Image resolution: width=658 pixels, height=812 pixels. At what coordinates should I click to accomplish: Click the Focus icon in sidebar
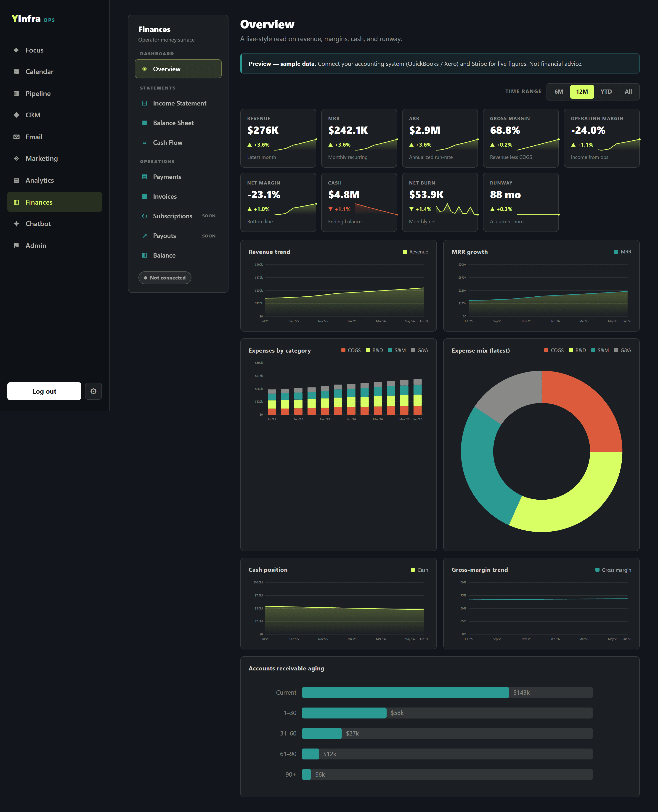(x=16, y=50)
